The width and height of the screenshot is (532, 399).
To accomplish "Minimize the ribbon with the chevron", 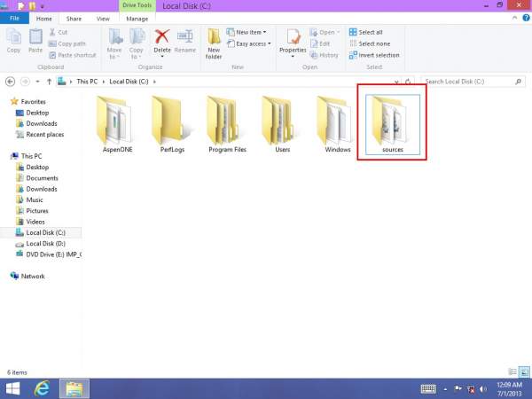I will click(514, 18).
